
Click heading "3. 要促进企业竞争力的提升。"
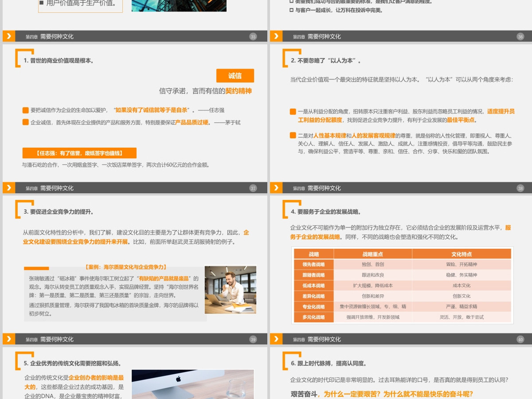tap(59, 212)
